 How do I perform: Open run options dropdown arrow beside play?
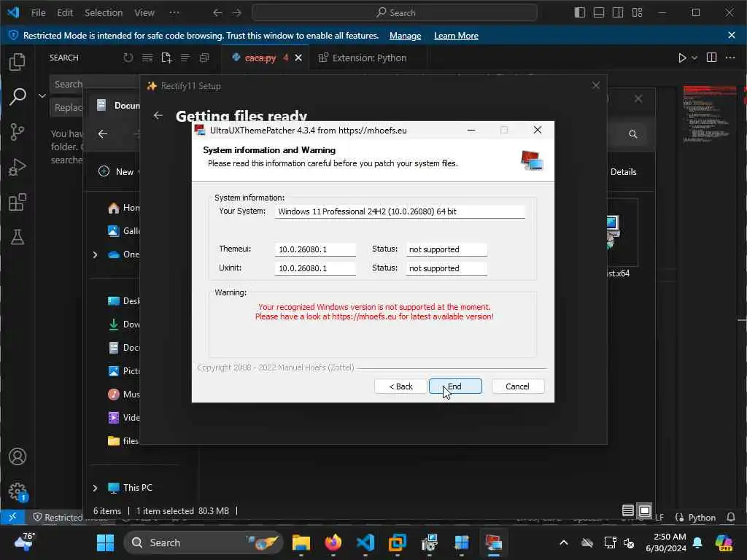pos(694,58)
